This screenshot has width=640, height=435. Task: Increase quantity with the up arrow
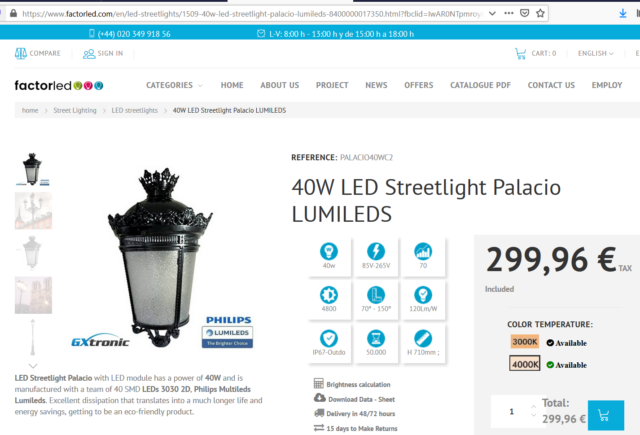(x=533, y=406)
